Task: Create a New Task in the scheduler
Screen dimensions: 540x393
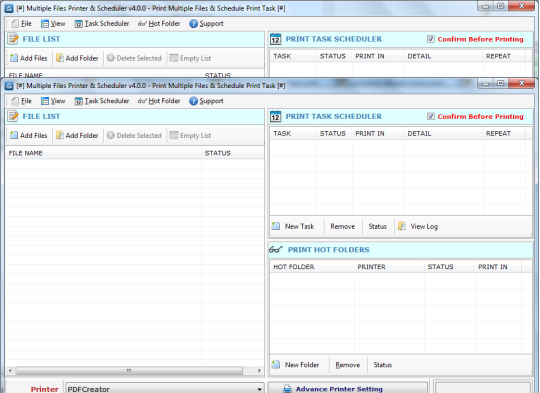Action: [x=293, y=226]
